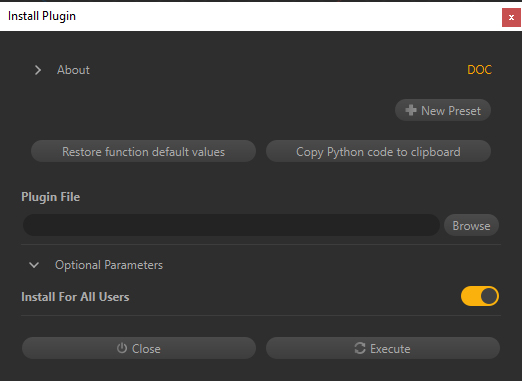The width and height of the screenshot is (522, 381).
Task: Execute the plugin installation
Action: click(383, 348)
